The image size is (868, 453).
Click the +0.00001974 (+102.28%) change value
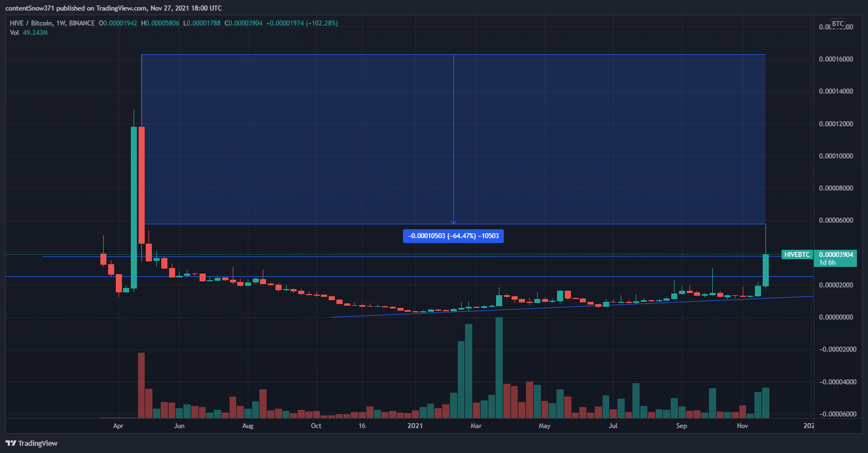302,23
